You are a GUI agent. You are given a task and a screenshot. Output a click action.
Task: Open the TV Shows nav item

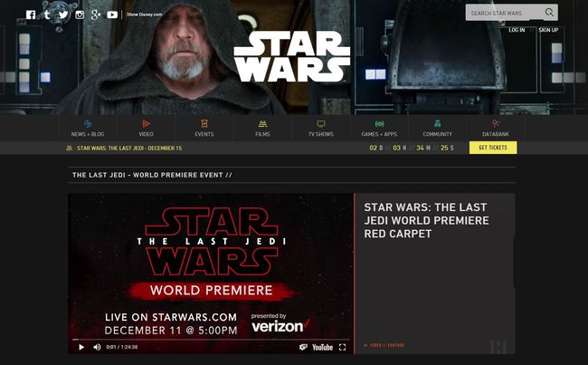[x=321, y=128]
